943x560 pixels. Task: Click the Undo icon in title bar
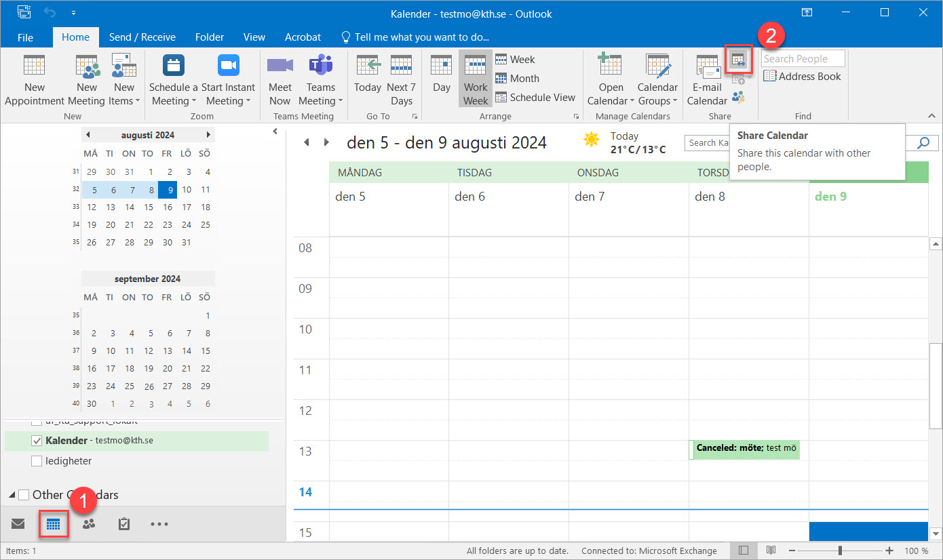tap(50, 12)
